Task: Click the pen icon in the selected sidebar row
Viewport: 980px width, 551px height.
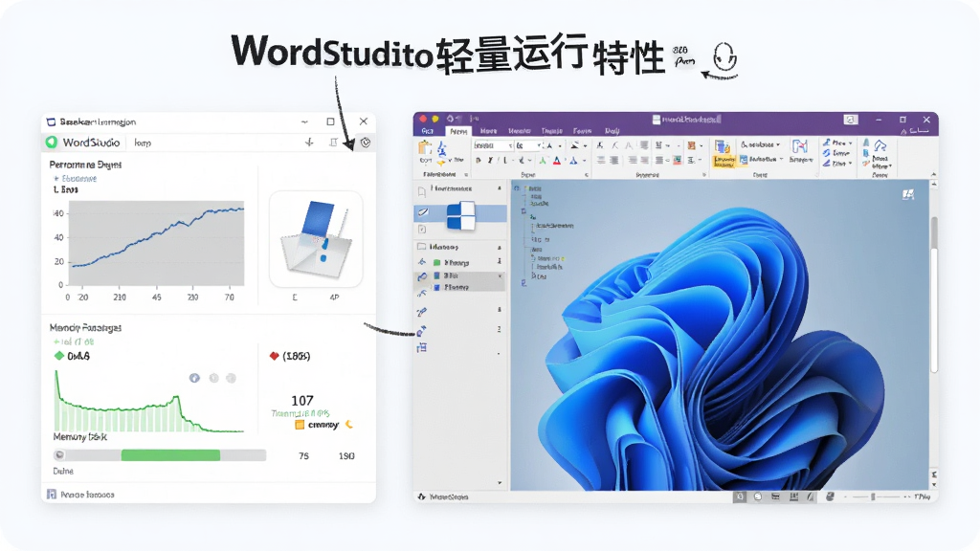Action: [423, 213]
